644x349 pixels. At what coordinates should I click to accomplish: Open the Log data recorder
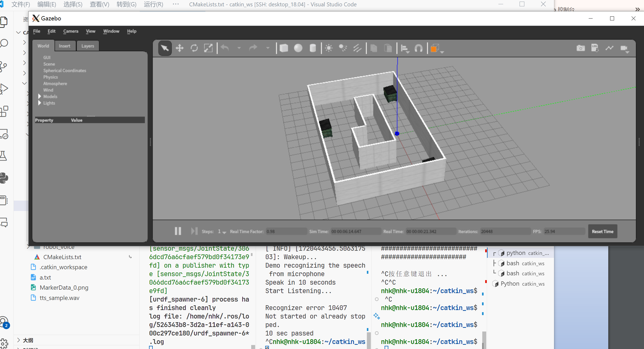(595, 48)
